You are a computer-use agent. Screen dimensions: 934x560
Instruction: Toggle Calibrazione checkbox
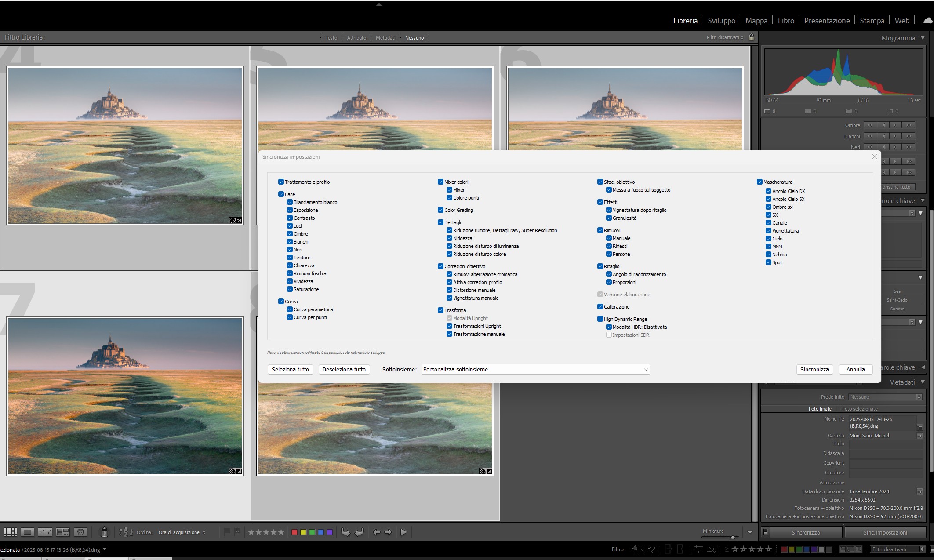pos(600,307)
